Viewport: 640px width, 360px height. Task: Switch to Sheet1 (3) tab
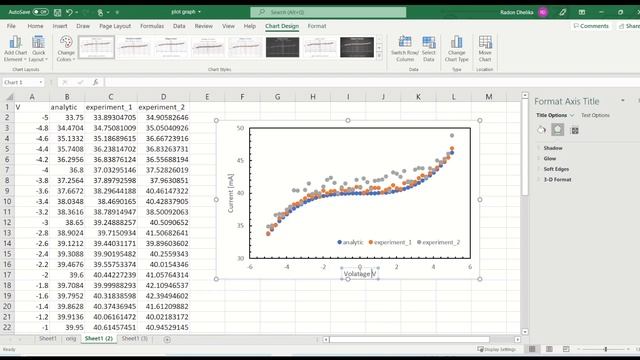[x=135, y=339]
